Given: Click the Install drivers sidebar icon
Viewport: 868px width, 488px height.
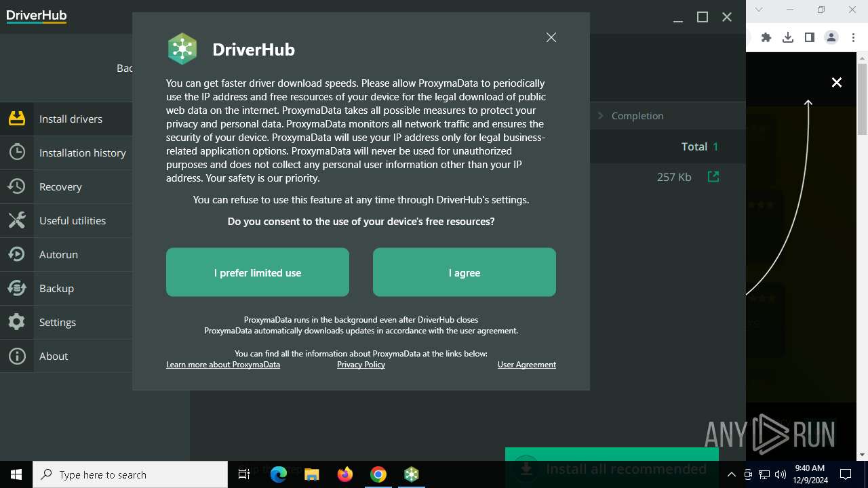Looking at the screenshot, I should (x=17, y=119).
